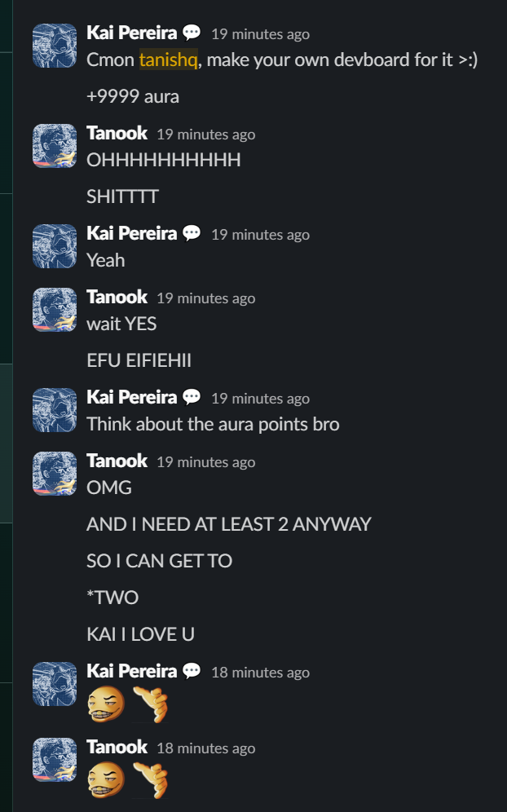
Task: Click Kai Pereira's name above Think about the aura
Action: [132, 397]
